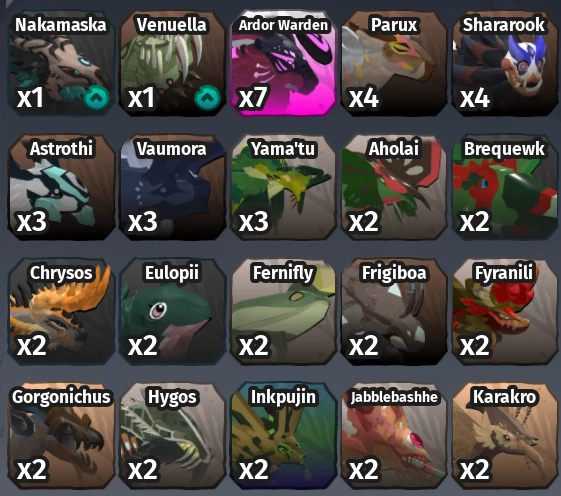Select the dark blue Vaumora card
This screenshot has width=561, height=496.
(x=172, y=187)
